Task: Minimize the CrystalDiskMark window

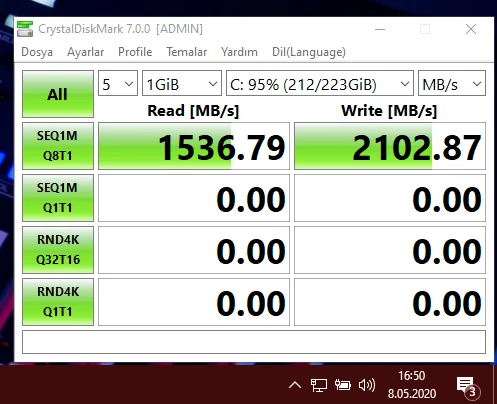Action: [x=380, y=29]
